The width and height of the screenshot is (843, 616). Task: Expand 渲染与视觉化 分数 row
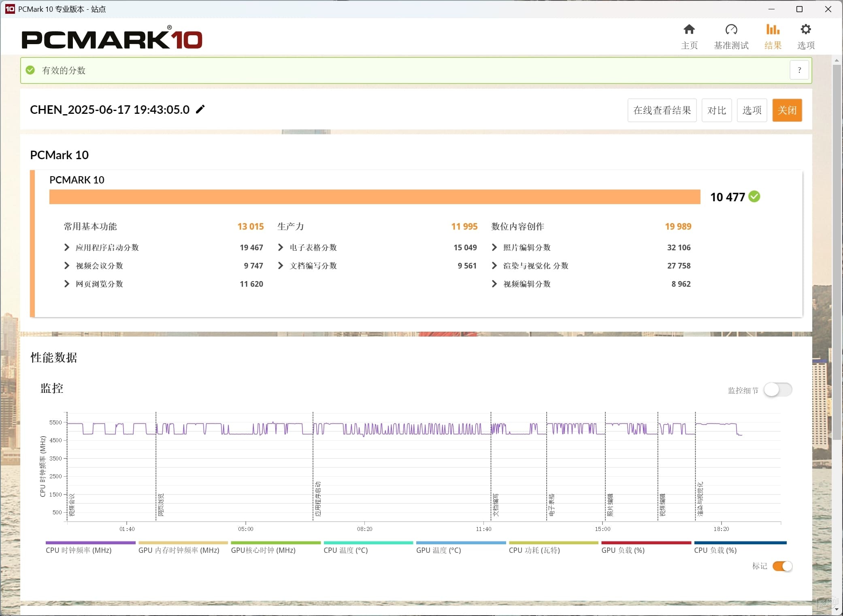494,266
